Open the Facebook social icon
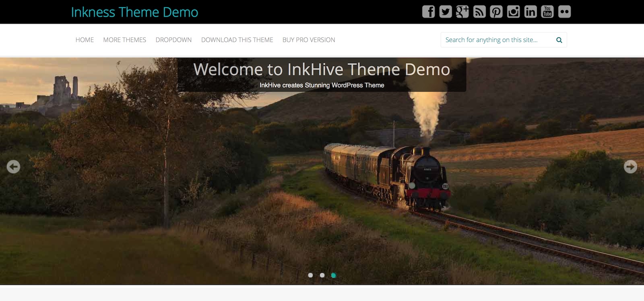 coord(428,12)
